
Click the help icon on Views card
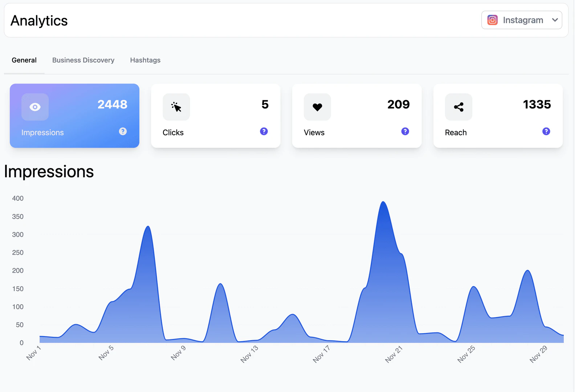(405, 131)
